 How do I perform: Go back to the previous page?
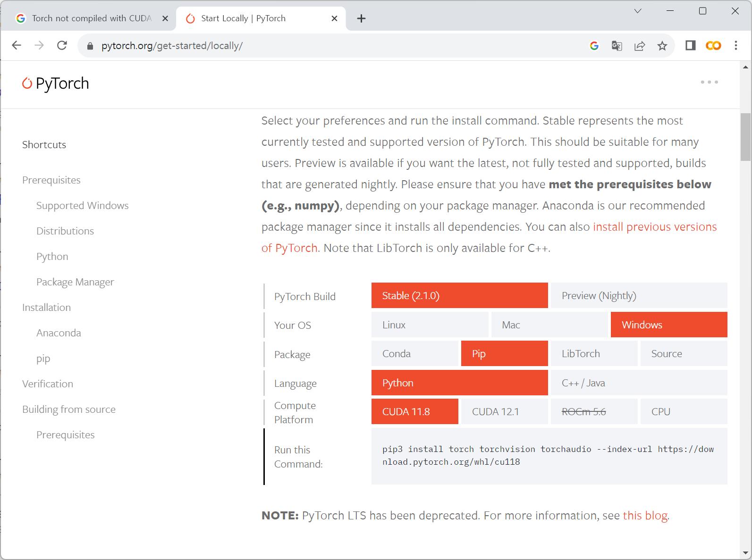(x=17, y=45)
